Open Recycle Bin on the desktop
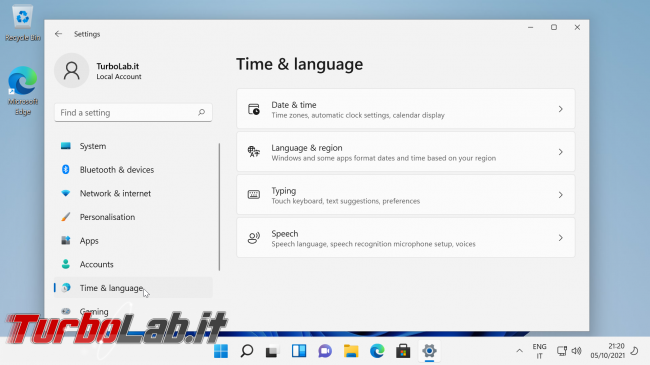Image resolution: width=650 pixels, height=365 pixels. [22, 23]
